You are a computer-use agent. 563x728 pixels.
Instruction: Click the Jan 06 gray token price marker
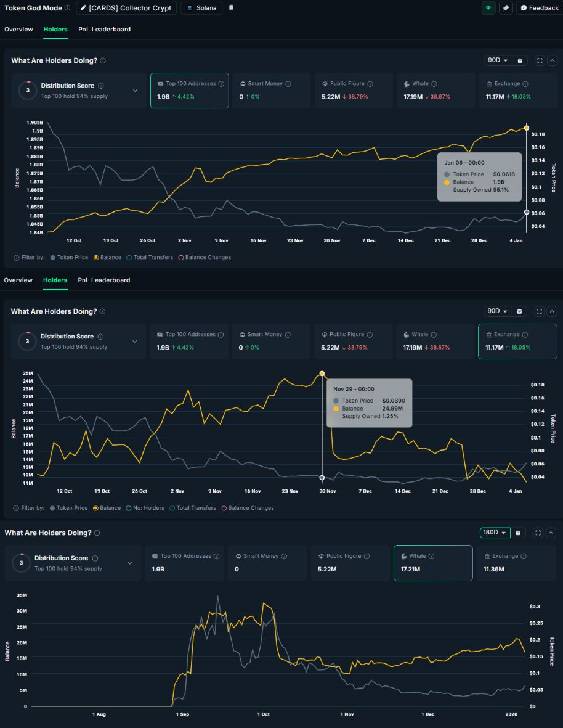pyautogui.click(x=527, y=212)
